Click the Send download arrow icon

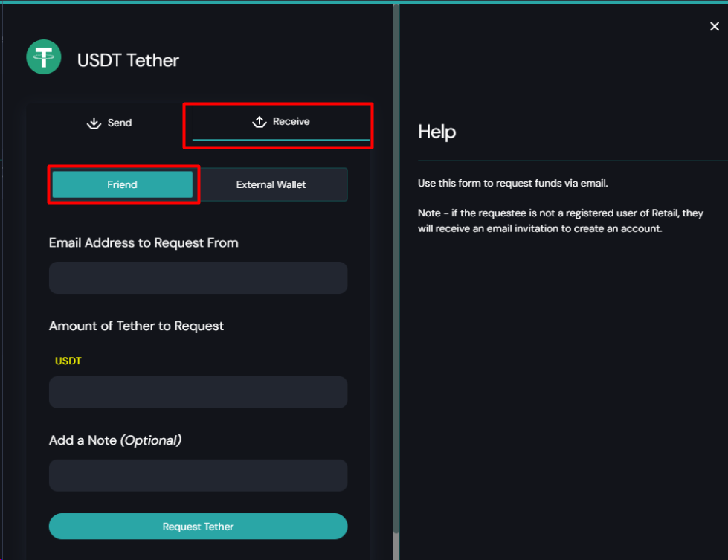pos(94,123)
